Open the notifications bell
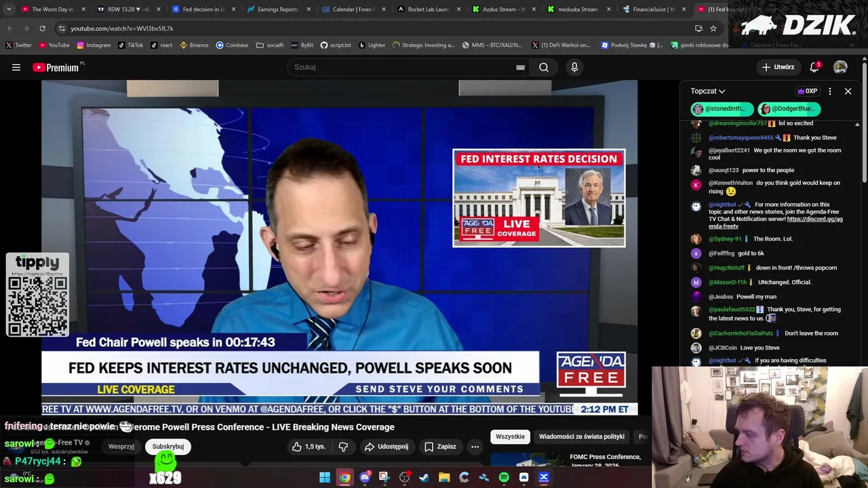Image resolution: width=868 pixels, height=488 pixels. pyautogui.click(x=814, y=67)
